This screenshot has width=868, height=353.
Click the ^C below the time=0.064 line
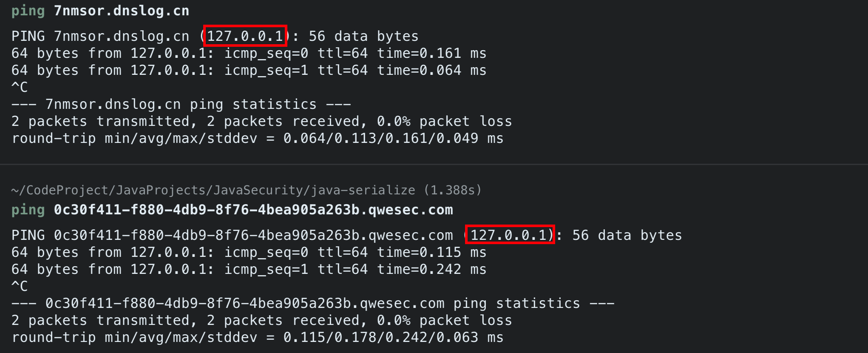click(x=20, y=87)
